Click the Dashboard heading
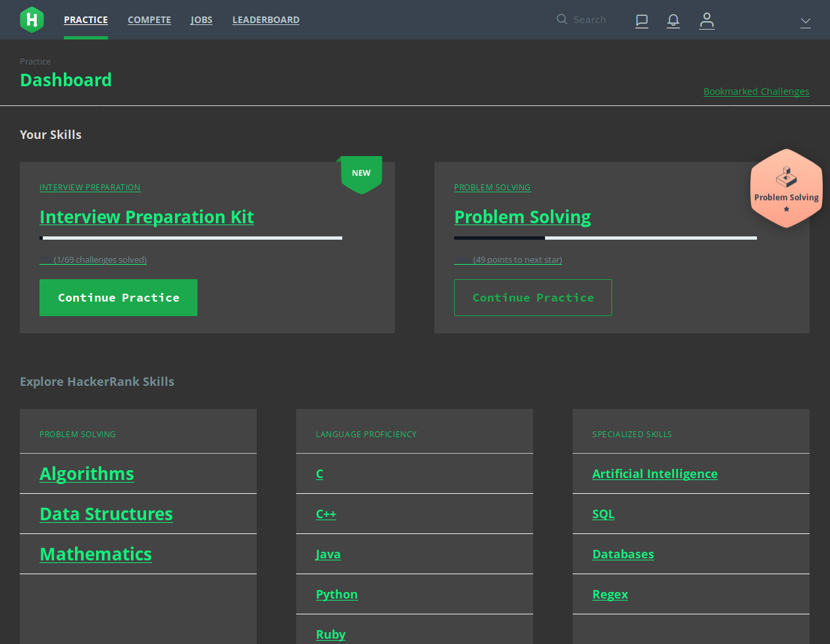 66,80
